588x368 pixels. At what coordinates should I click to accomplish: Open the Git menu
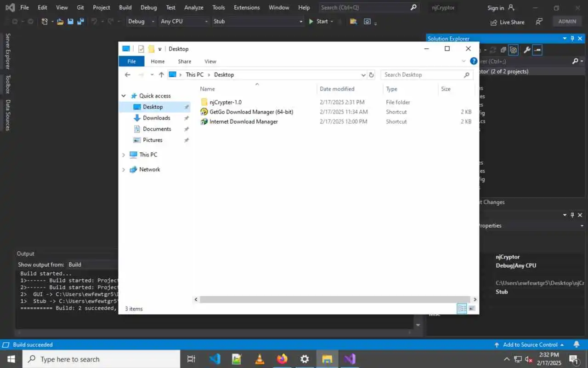tap(80, 7)
